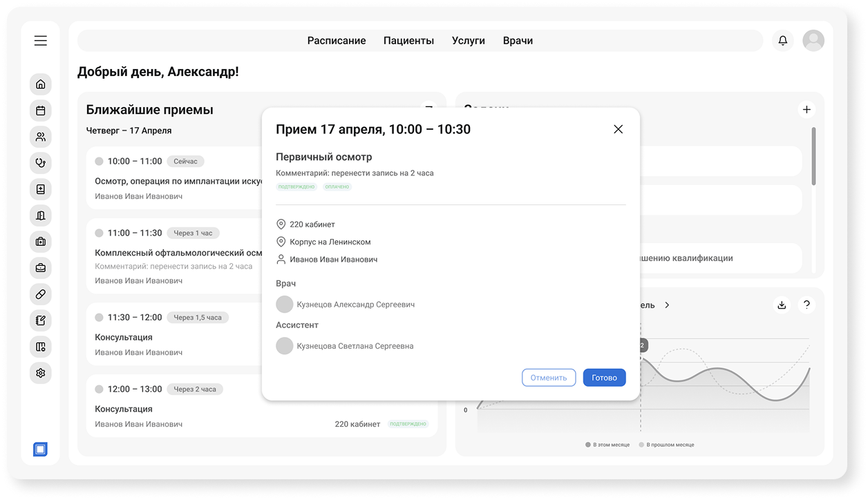
Task: Open the stethoscope sidebar icon
Action: [x=41, y=163]
